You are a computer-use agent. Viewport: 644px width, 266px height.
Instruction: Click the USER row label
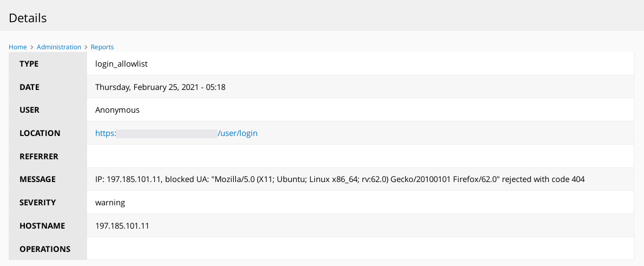30,110
